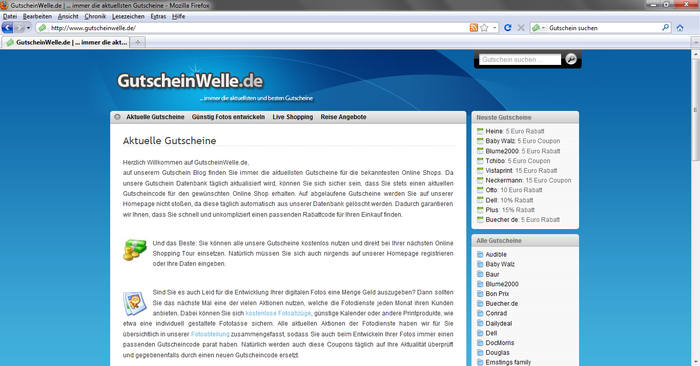Open Blume2000 5 Euro Rabatt coupon

click(523, 151)
